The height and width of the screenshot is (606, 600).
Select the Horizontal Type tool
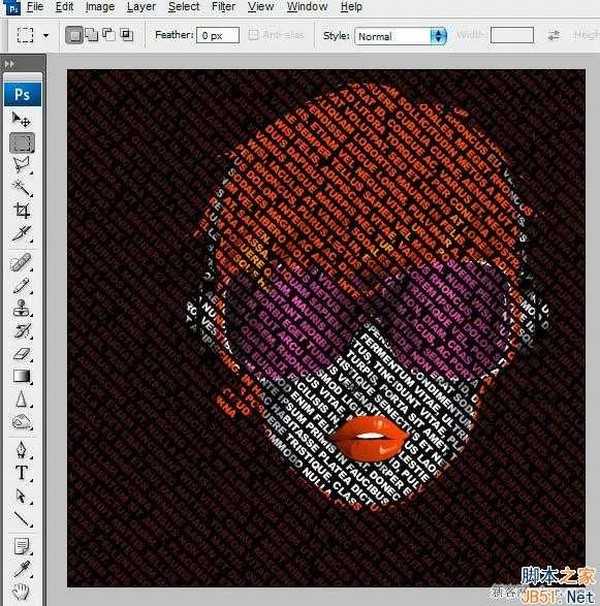tap(21, 472)
